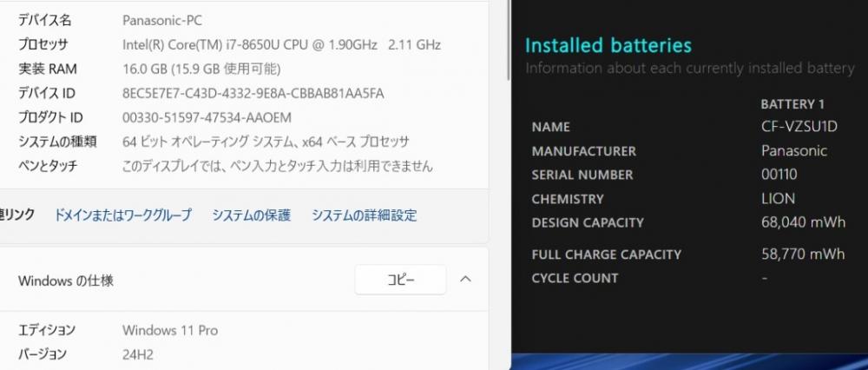Select battery name CF-VZSU1D
Viewport: 868px width, 370px height.
[x=799, y=127]
